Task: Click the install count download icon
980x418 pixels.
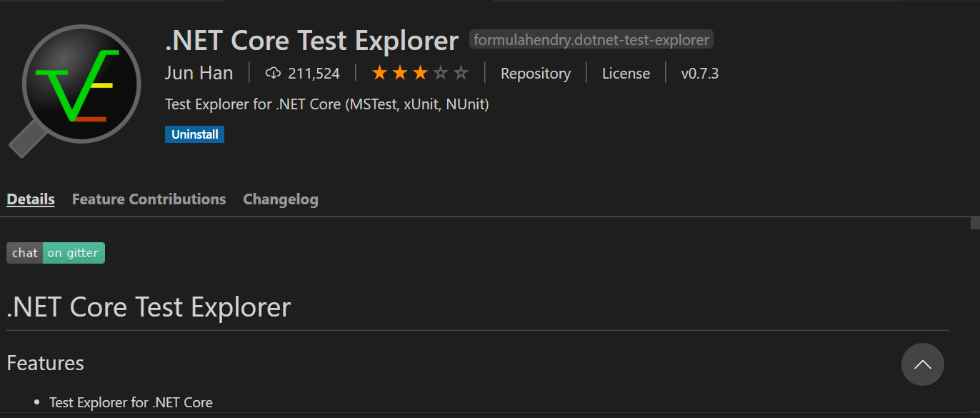Action: 274,72
